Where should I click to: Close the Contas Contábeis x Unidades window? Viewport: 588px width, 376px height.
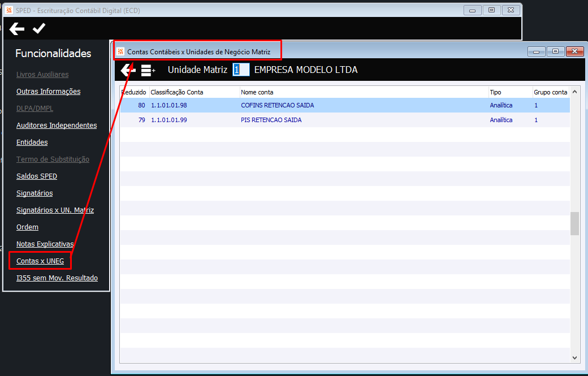point(575,51)
